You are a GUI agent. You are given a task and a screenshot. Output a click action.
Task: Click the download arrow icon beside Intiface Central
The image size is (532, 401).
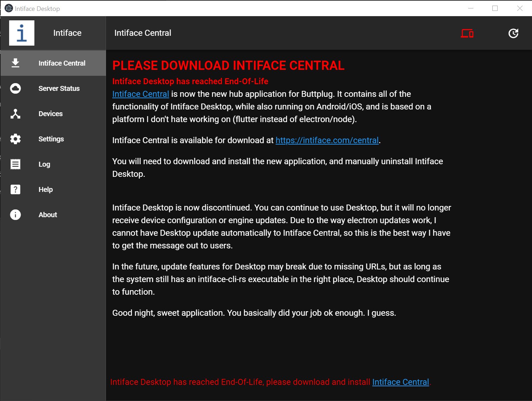(x=15, y=63)
